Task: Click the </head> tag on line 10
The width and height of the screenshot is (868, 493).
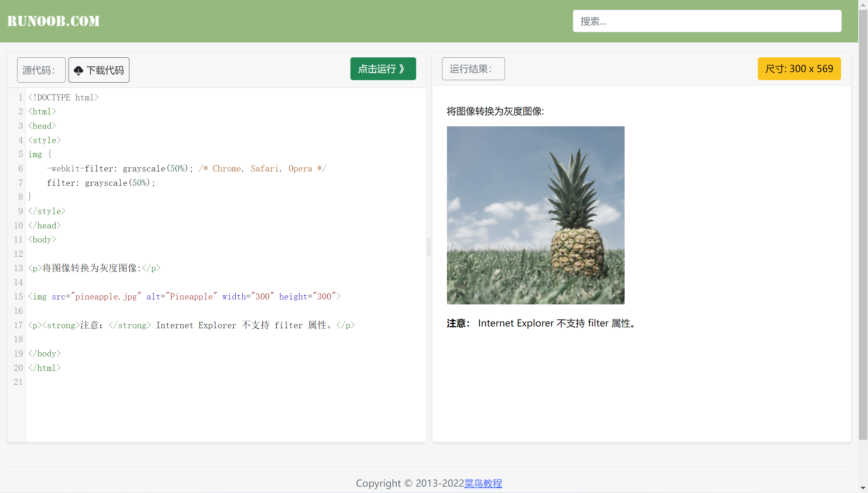Action: tap(44, 226)
